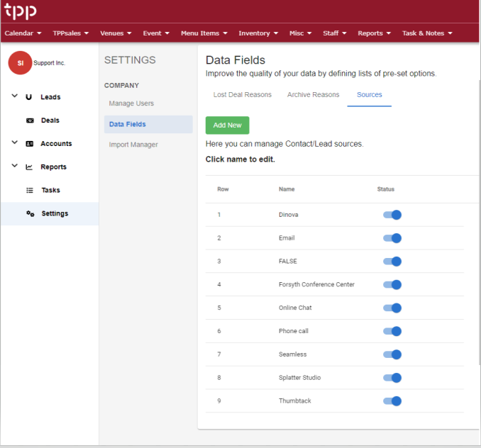Edit the FALSE source name

288,262
